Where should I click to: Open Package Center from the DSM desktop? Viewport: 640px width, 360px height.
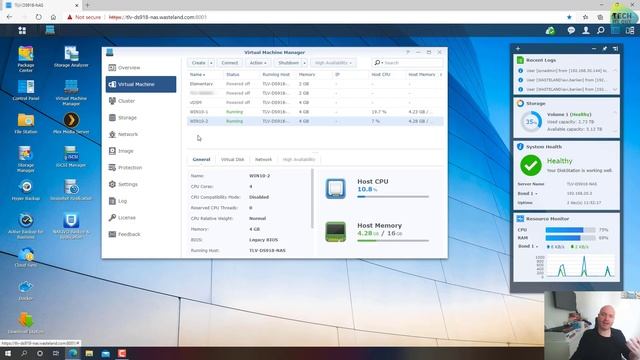(x=25, y=59)
